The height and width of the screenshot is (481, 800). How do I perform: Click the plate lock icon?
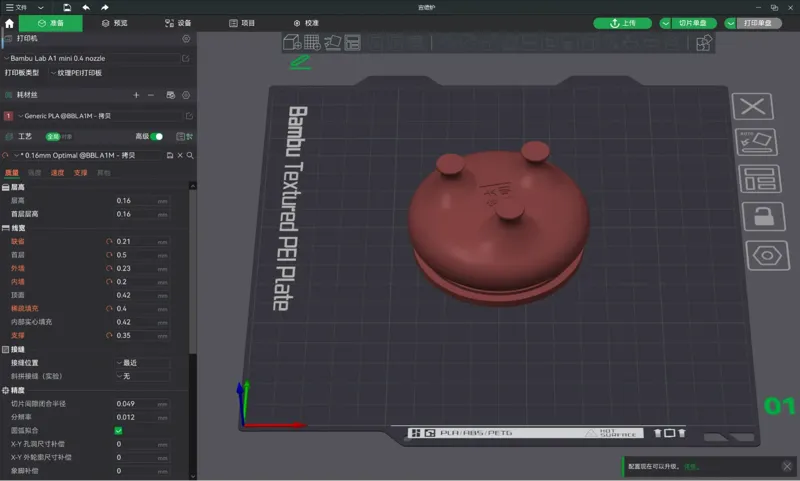(x=763, y=216)
